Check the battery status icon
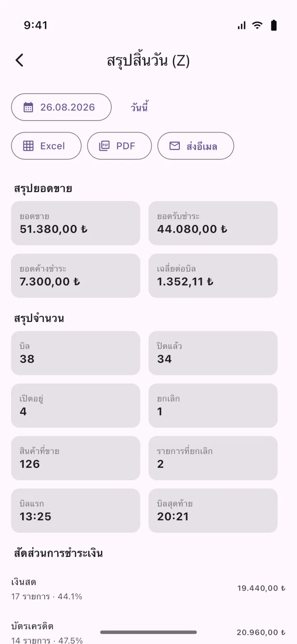297x644 pixels. pyautogui.click(x=273, y=26)
